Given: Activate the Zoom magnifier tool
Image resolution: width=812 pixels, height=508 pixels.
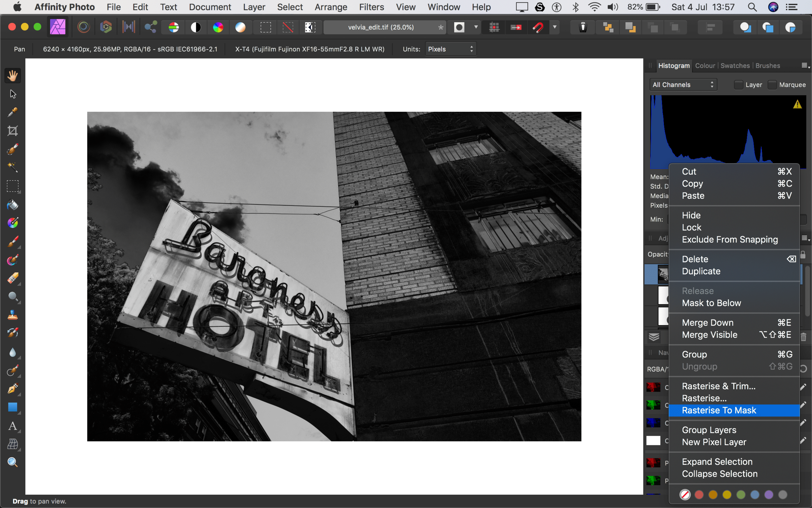Looking at the screenshot, I should [13, 462].
